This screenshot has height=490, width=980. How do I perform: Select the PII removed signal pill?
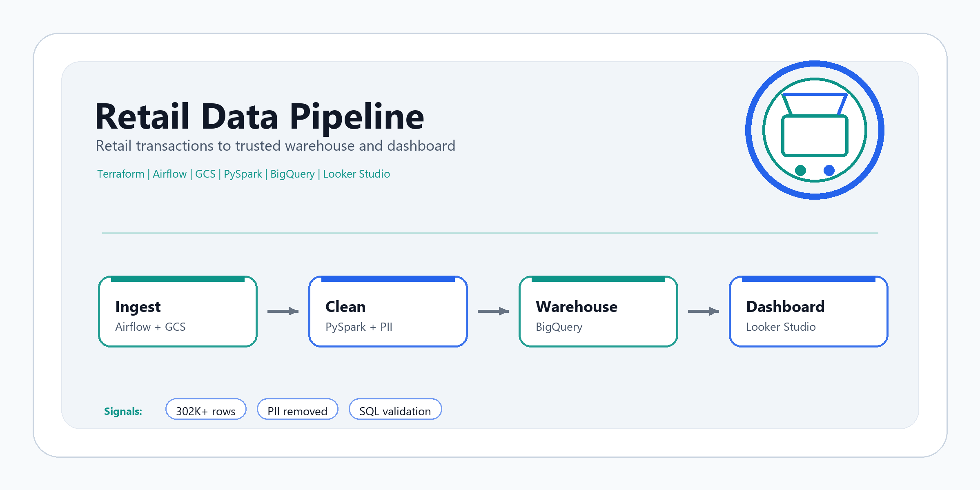coord(297,409)
